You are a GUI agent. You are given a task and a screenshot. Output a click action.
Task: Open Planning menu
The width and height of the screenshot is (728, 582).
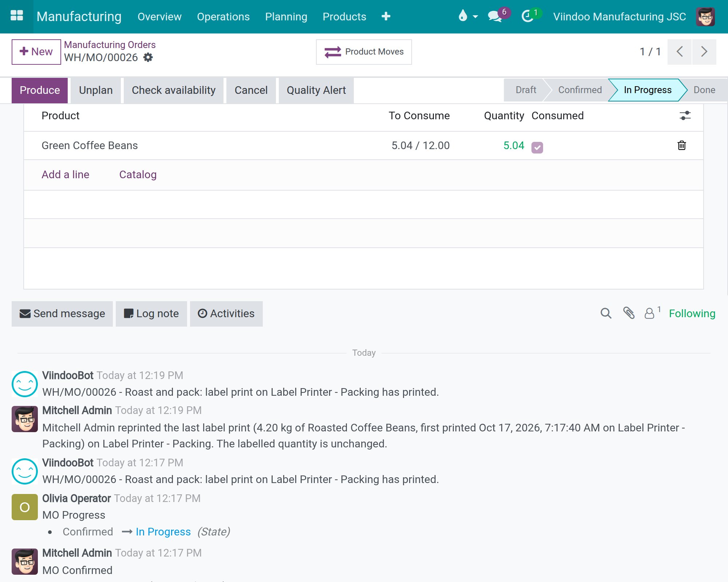tap(286, 17)
